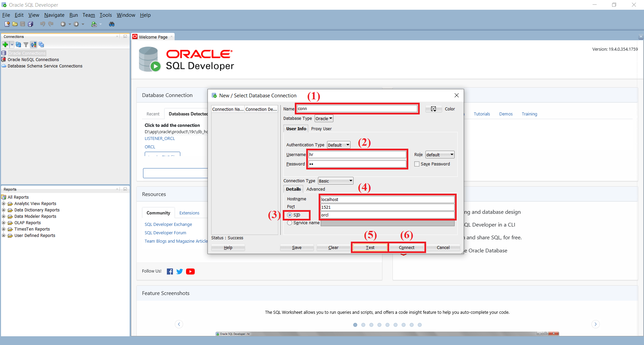Select the first feature screenshot carousel dot
The image size is (644, 345).
click(355, 325)
